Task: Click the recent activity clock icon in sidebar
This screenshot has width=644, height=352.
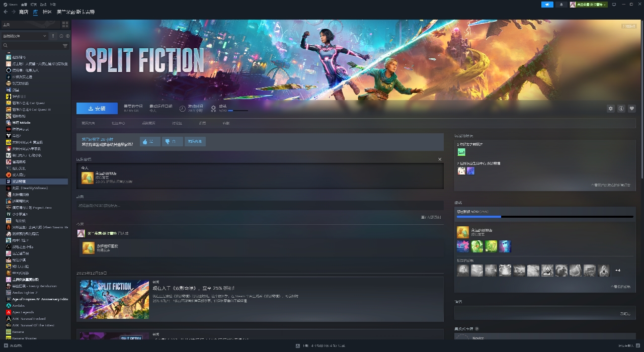Action: [61, 36]
